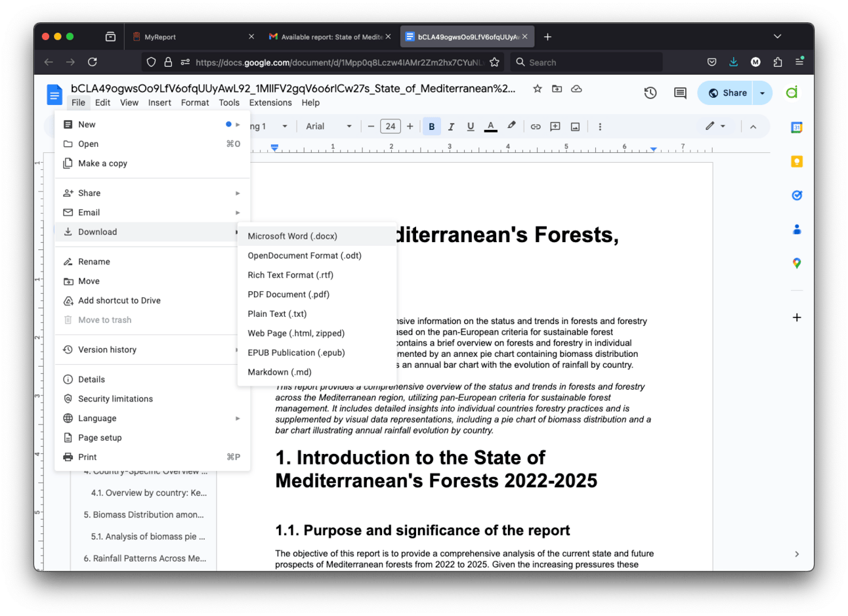Viewport: 848px width, 616px height.
Task: Select the highlight color pen icon
Action: [x=511, y=126]
